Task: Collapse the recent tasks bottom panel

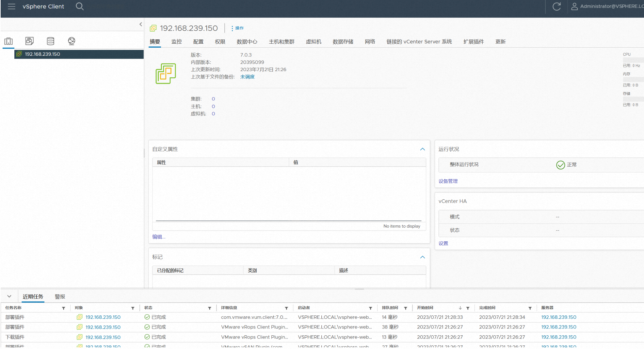Action: (x=9, y=296)
